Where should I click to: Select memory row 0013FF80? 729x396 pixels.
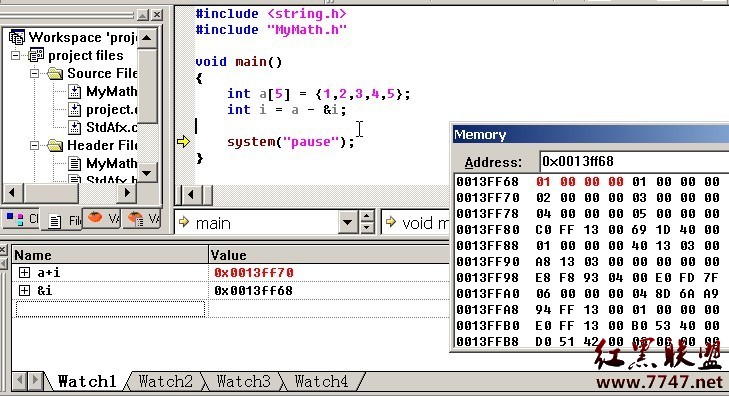click(588, 229)
